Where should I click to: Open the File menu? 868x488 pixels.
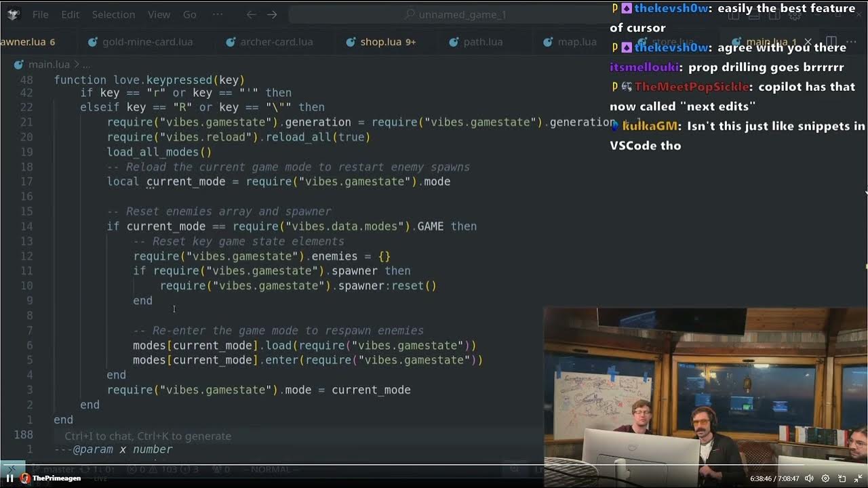[x=40, y=14]
